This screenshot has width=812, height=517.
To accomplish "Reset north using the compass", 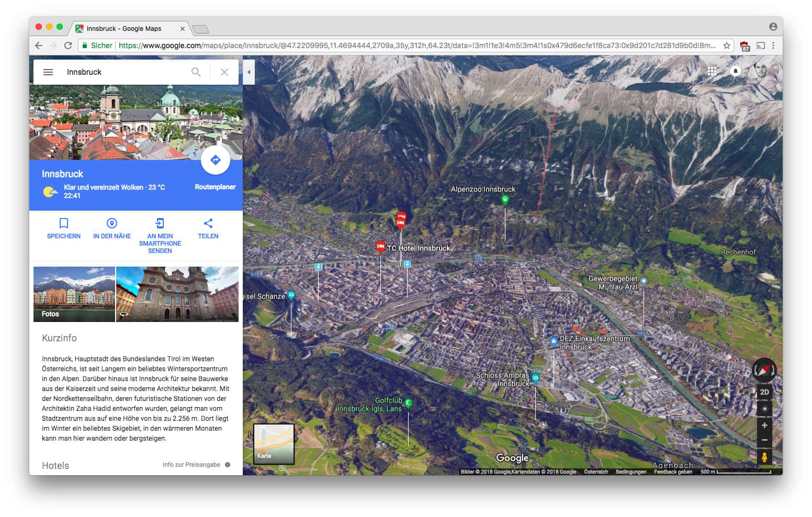I will coord(764,370).
